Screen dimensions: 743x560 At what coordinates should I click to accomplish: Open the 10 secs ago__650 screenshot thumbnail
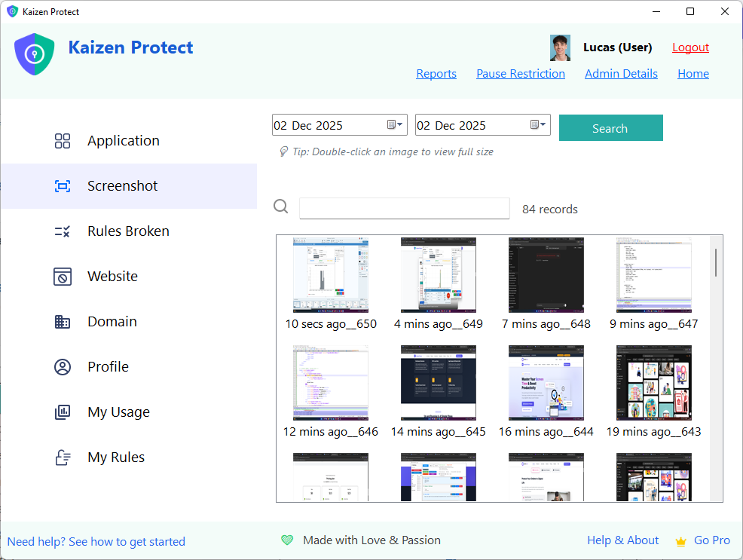(330, 274)
